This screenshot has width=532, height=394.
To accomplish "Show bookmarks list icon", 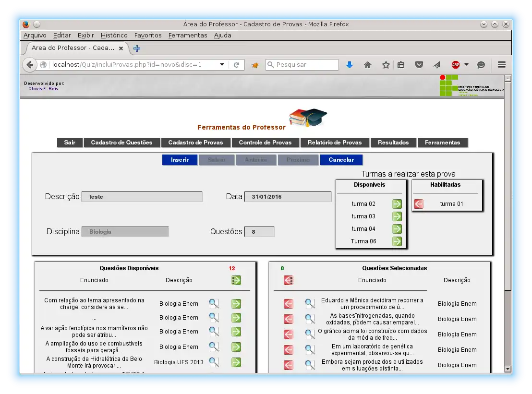I will click(x=401, y=65).
